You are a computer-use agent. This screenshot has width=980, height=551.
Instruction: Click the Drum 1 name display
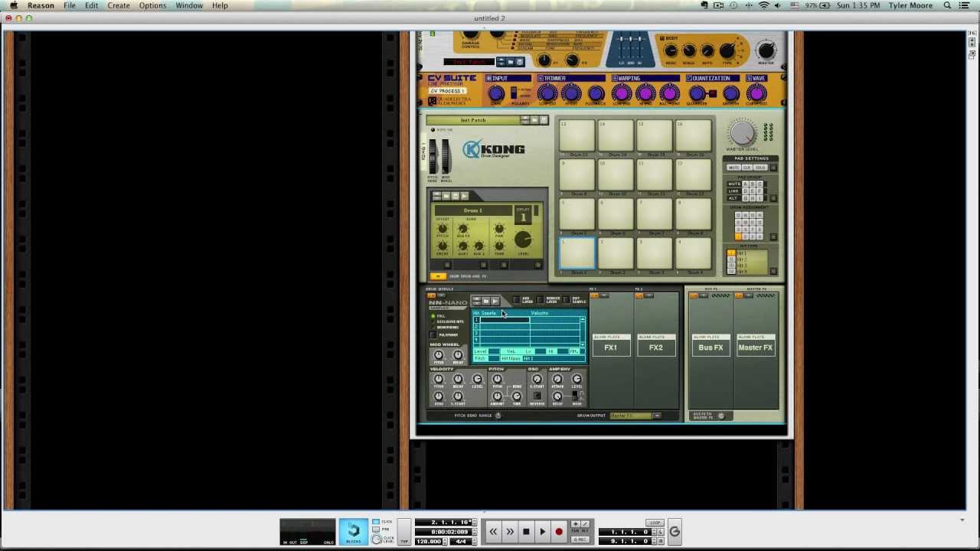(473, 210)
